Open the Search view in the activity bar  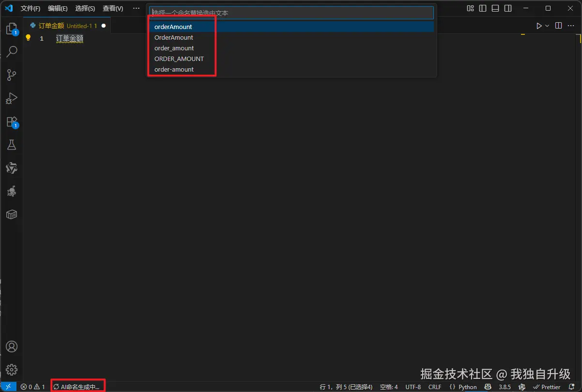11,51
